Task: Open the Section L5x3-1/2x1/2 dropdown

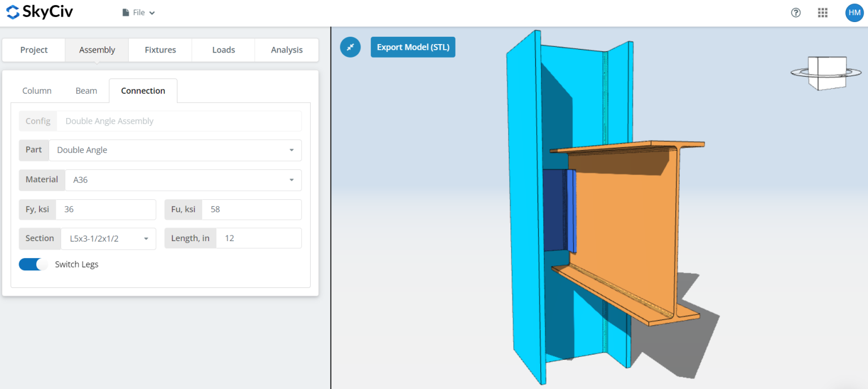Action: click(108, 238)
